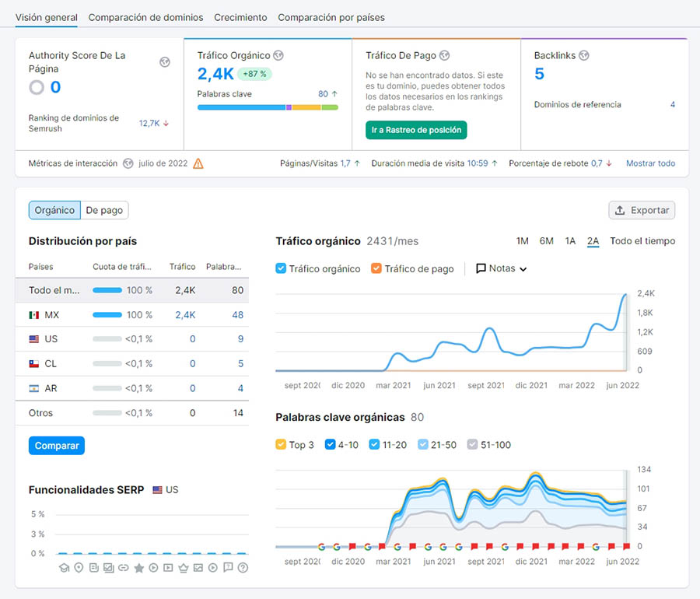Select the 6M time range

point(546,241)
